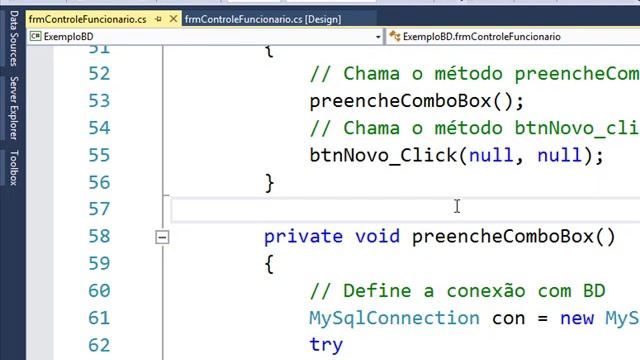Click on line number 58

click(99, 237)
